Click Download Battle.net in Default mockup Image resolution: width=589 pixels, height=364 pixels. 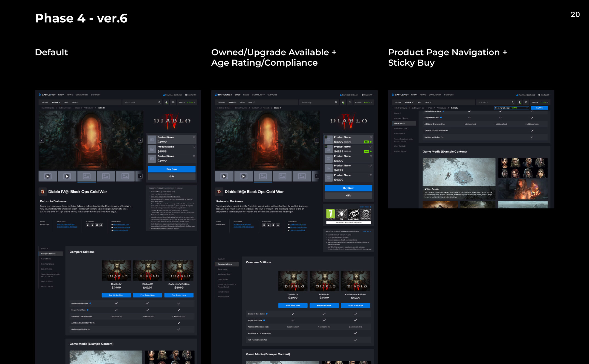coord(172,95)
